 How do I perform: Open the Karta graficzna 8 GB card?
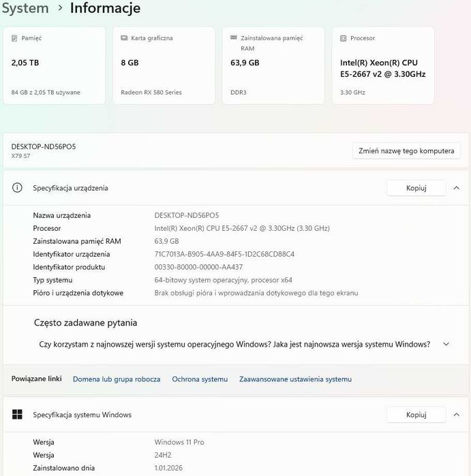click(164, 65)
